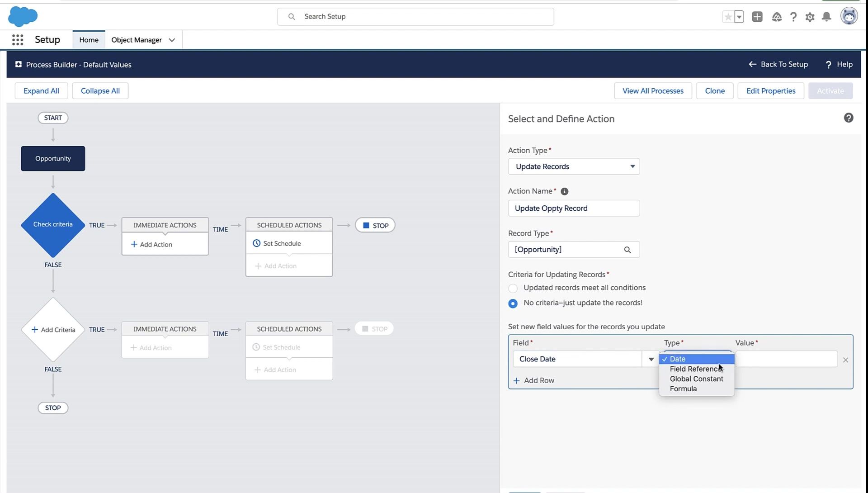
Task: Click Expand All button
Action: click(x=41, y=90)
